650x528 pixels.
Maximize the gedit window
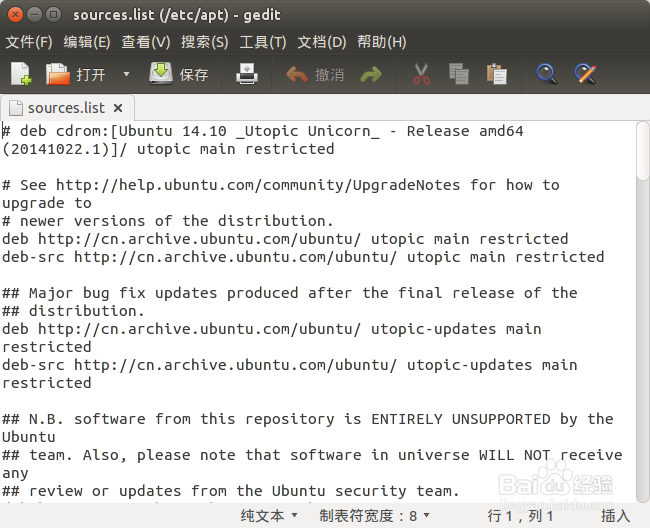[x=53, y=15]
